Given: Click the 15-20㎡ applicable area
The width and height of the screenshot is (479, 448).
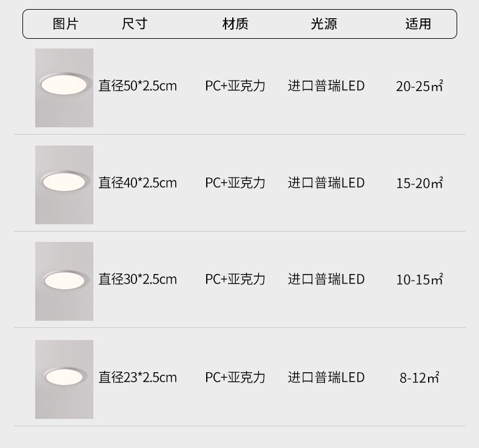Looking at the screenshot, I should click(x=420, y=183).
